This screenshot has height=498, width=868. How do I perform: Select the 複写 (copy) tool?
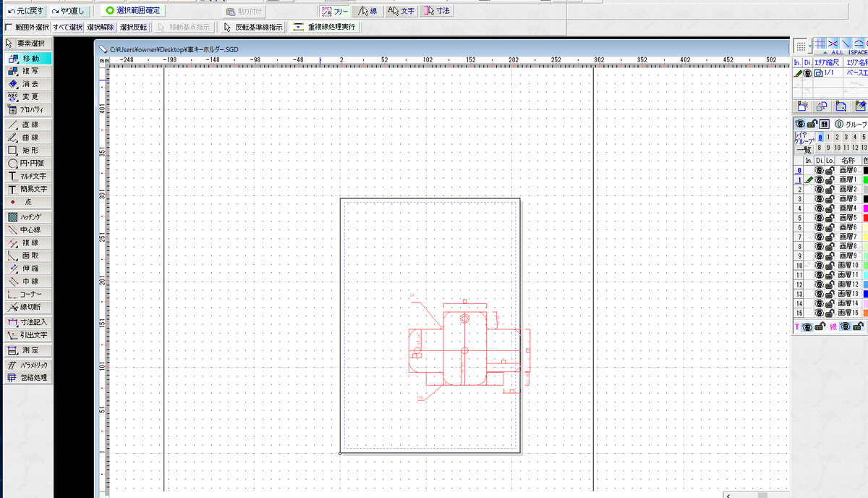(27, 71)
